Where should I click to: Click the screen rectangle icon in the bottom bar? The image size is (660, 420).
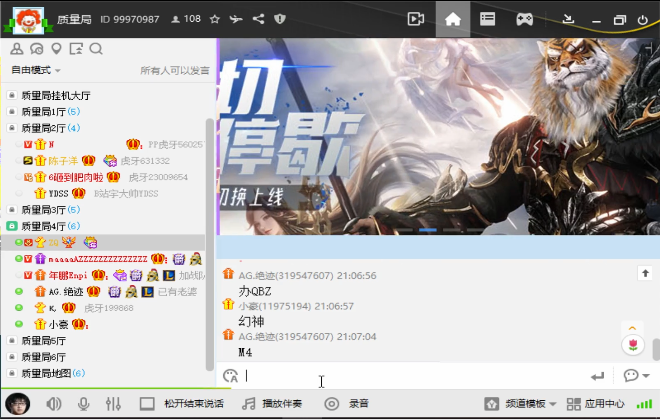point(147,404)
